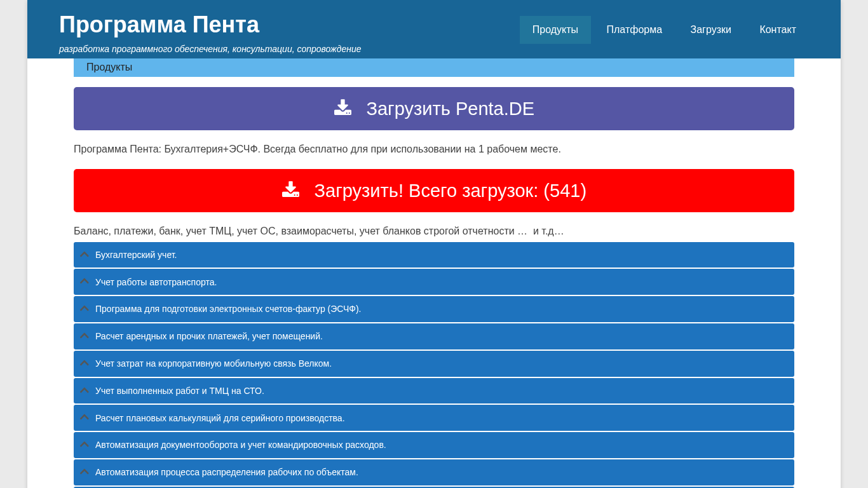Expand the Бухгалтерский учет chevron
This screenshot has width=868, height=488.
(x=85, y=254)
